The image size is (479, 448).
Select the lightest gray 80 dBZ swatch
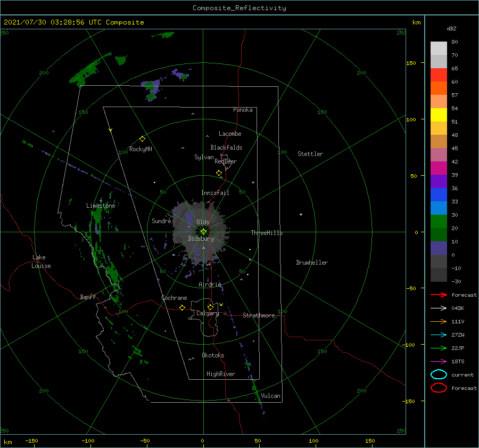click(x=439, y=48)
